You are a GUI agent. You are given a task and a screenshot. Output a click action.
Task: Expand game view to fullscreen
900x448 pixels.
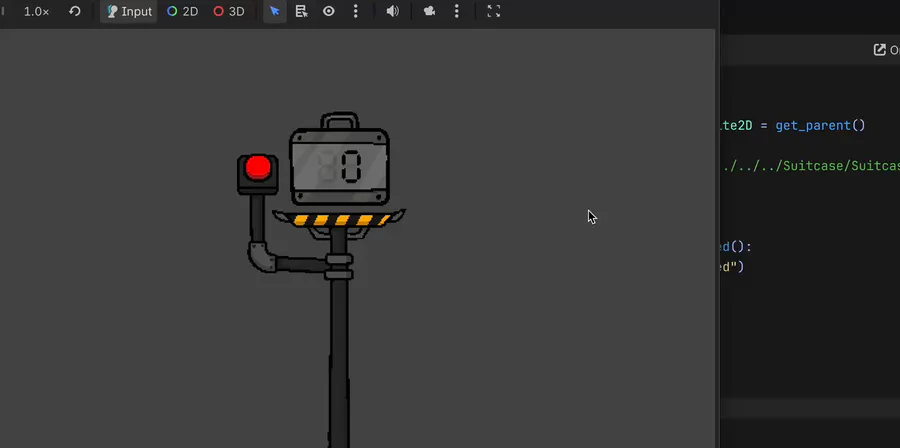click(494, 11)
